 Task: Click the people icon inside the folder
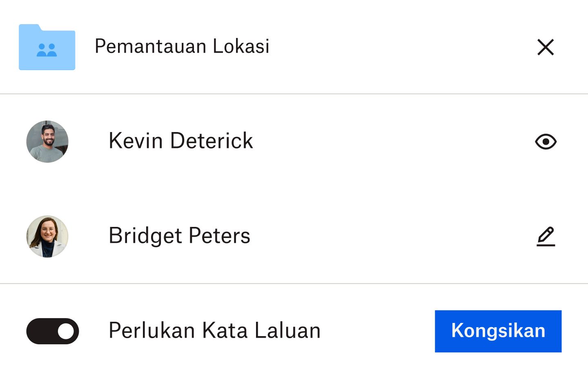tap(47, 49)
